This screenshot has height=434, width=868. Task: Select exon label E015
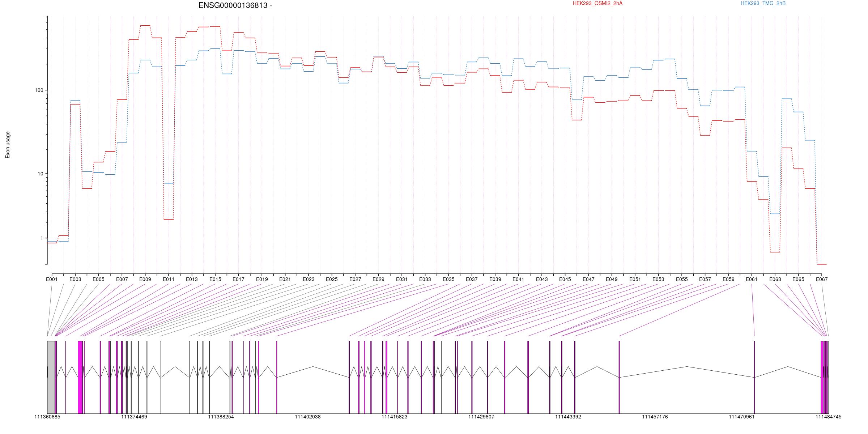point(215,279)
